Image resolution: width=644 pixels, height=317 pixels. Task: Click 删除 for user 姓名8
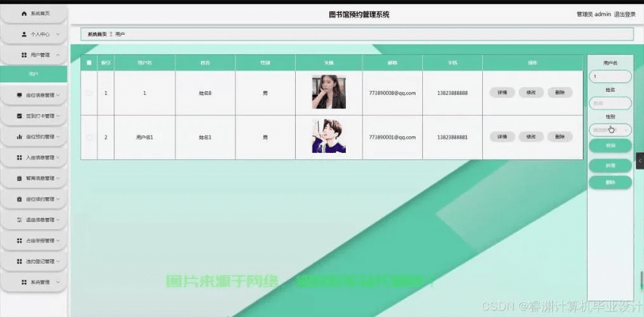560,93
